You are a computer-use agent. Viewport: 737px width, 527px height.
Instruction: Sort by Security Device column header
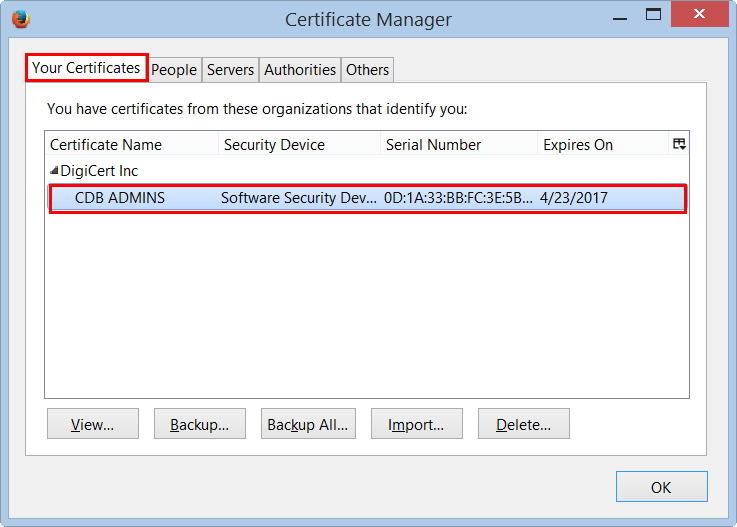coord(299,144)
